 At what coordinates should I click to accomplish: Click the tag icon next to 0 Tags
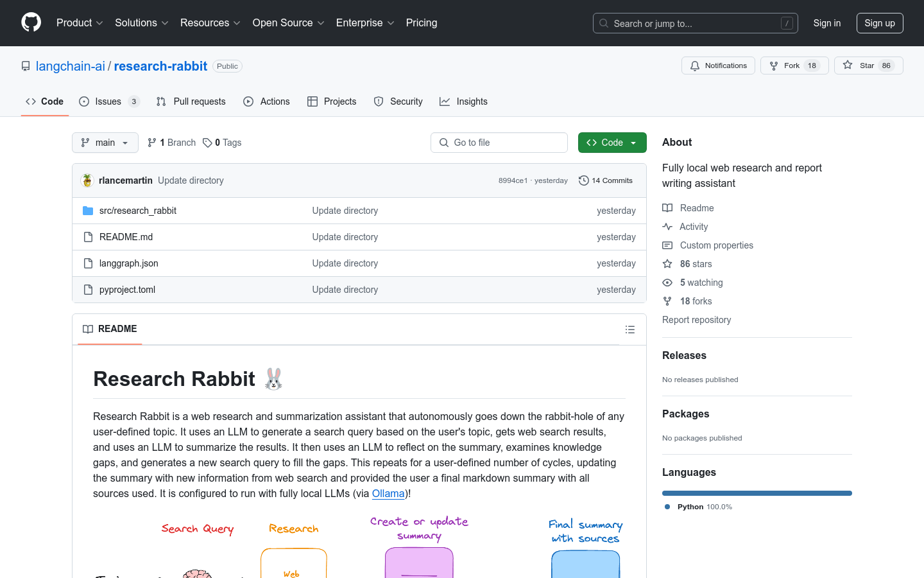click(207, 143)
